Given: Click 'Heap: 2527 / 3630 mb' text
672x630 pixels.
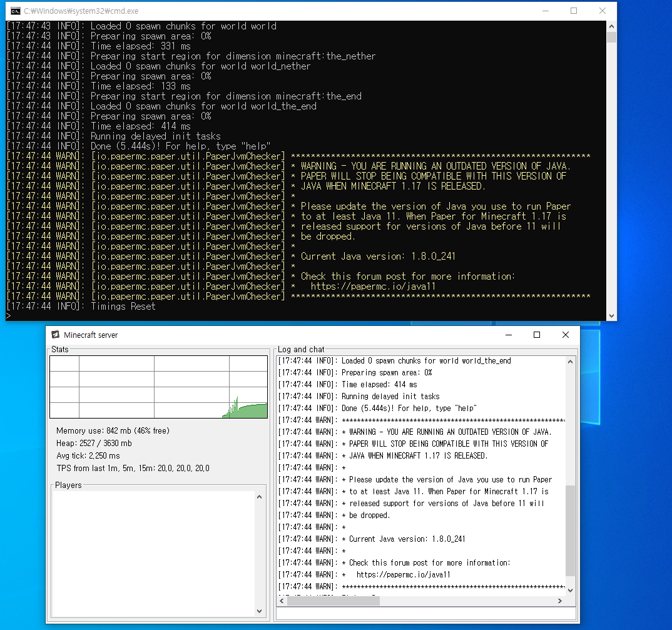Looking at the screenshot, I should 94,443.
